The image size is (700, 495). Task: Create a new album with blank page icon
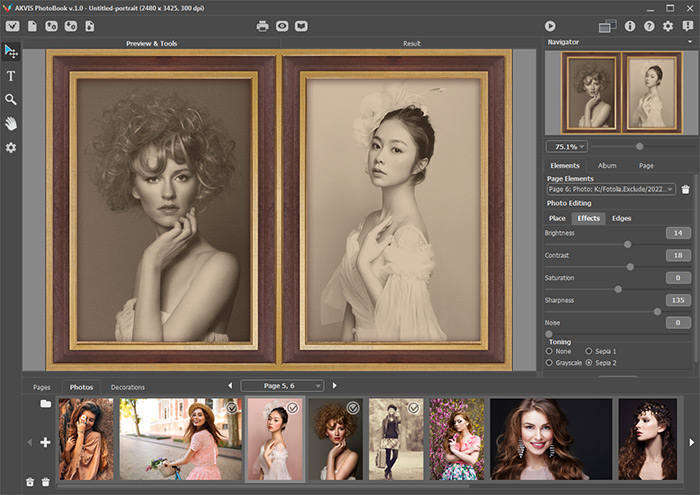pos(32,26)
